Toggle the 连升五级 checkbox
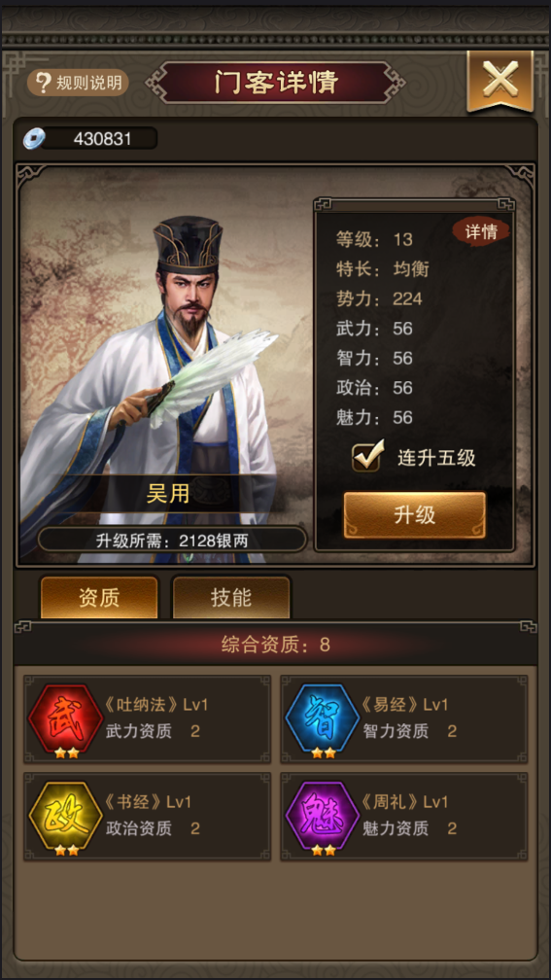The height and width of the screenshot is (980, 551). click(x=366, y=457)
